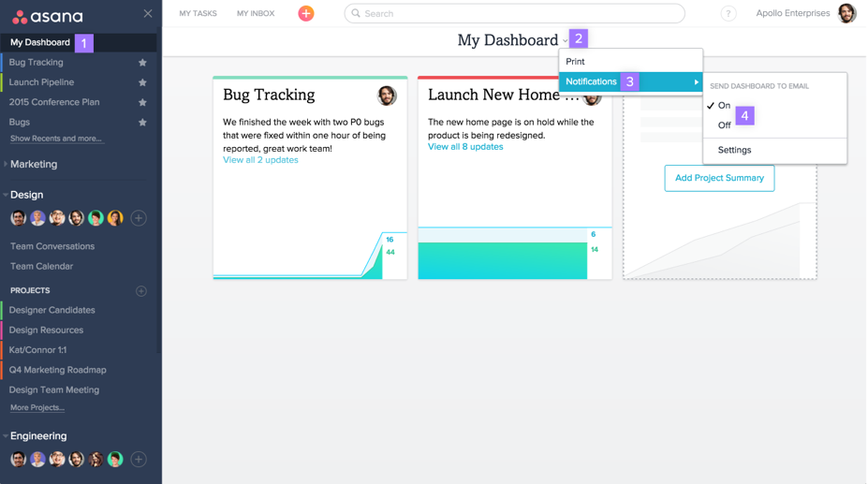Open View all 2 updates link

coord(260,160)
